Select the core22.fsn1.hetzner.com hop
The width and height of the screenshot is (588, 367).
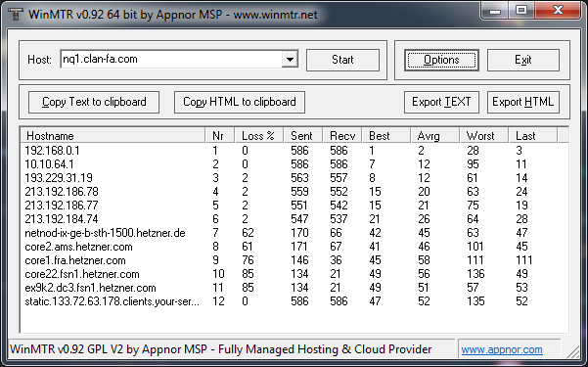[294, 274]
